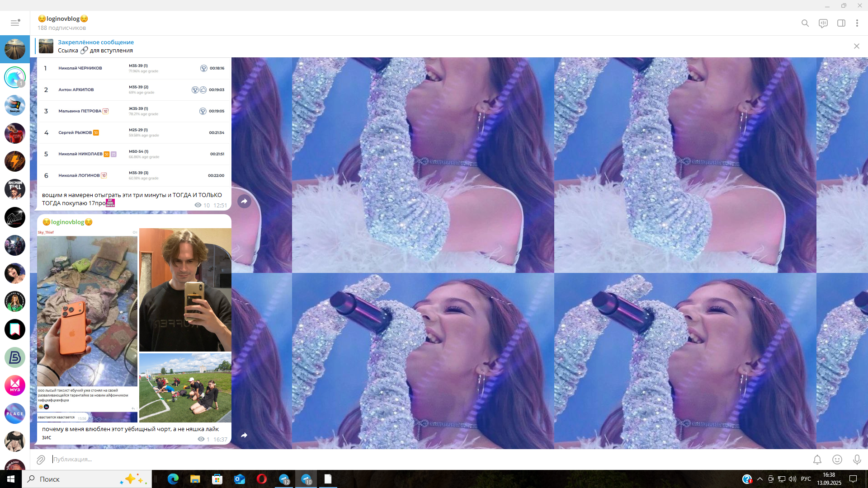868x488 pixels.
Task: Click loginovblog channel title header
Action: point(63,19)
